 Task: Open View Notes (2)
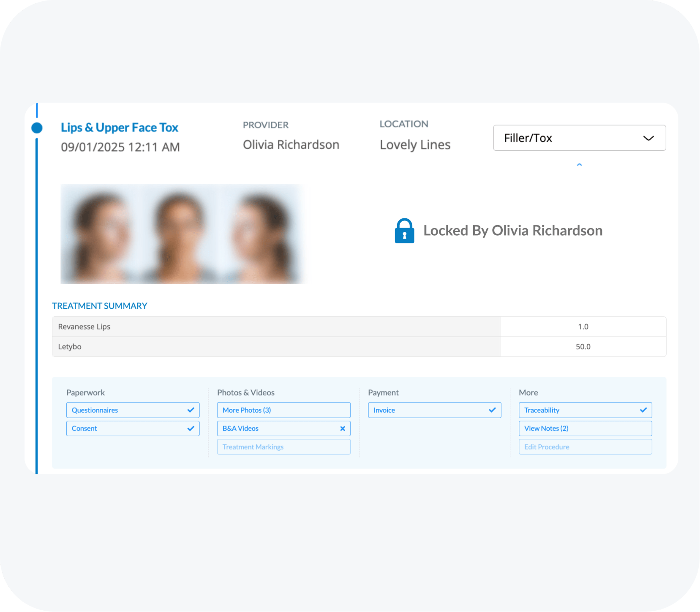[x=585, y=428]
